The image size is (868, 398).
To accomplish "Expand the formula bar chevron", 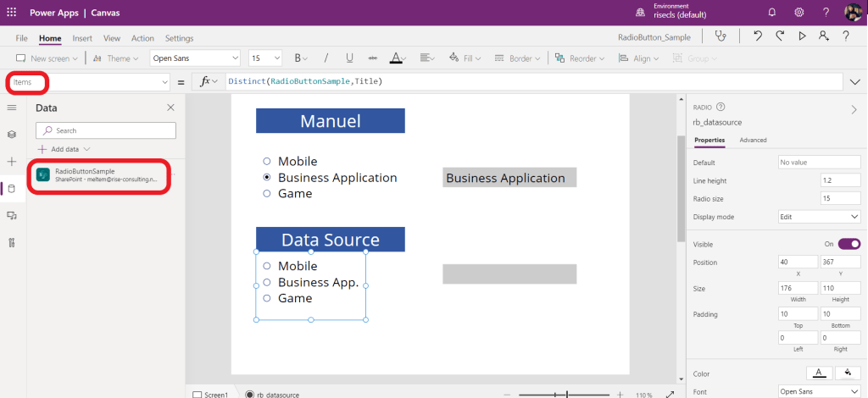I will [854, 81].
